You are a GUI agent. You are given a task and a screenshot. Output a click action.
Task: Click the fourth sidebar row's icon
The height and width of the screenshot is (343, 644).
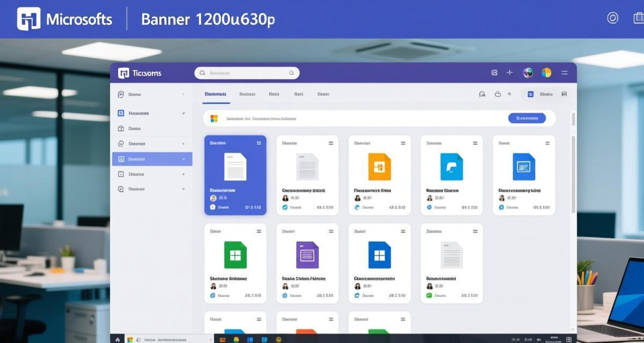pyautogui.click(x=121, y=144)
